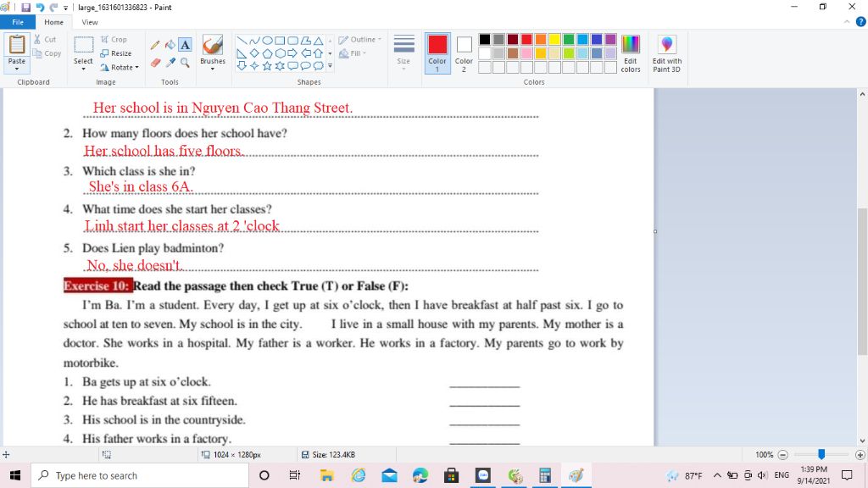Activate Color 2 background selector

pyautogui.click(x=464, y=53)
